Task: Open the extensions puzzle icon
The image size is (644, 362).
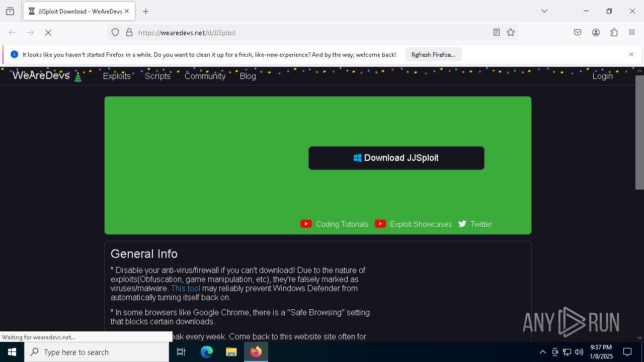Action: 614,33
